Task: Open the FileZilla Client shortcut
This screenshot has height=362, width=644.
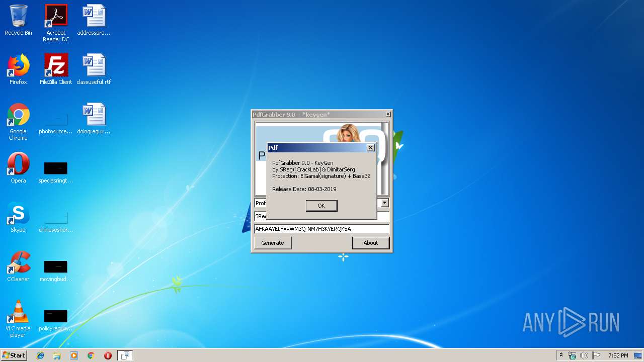Action: pyautogui.click(x=56, y=69)
